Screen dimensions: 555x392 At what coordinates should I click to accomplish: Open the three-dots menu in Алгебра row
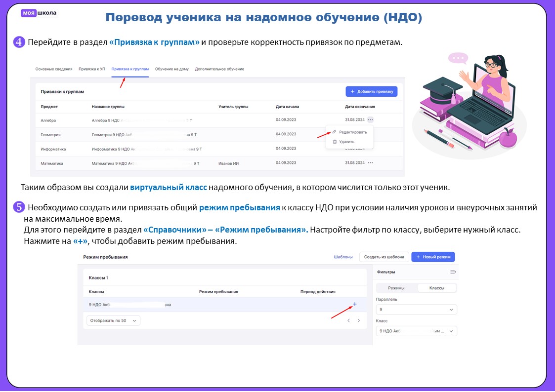click(x=370, y=119)
